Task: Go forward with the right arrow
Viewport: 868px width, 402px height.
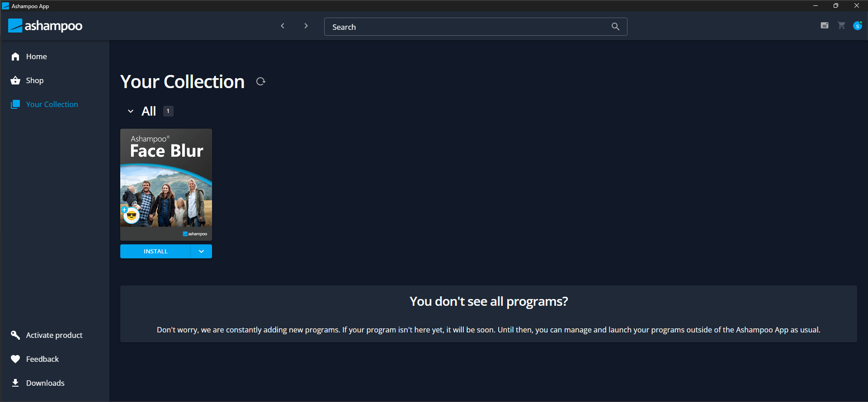Action: point(306,26)
